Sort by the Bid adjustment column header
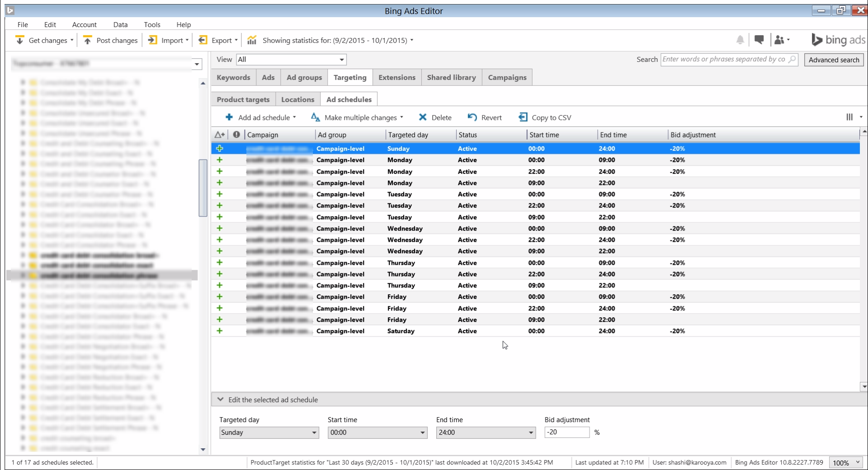Viewport: 868px width, 470px height. (764, 135)
